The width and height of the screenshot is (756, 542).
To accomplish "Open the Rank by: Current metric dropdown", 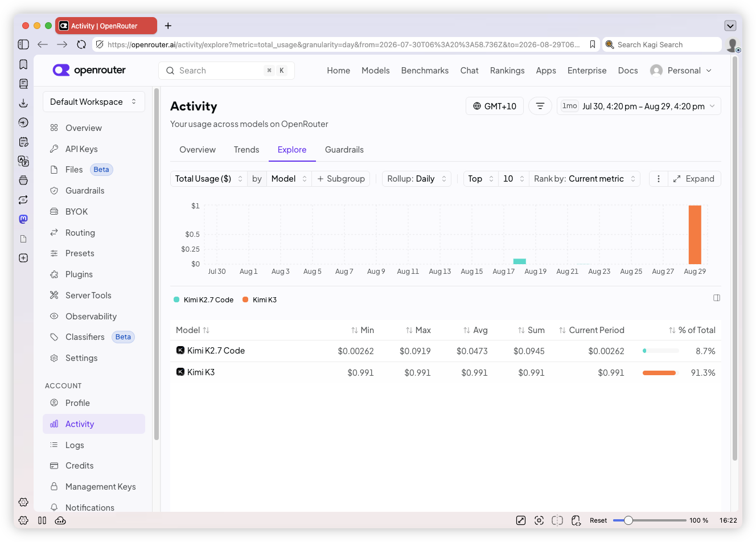I will pyautogui.click(x=585, y=179).
